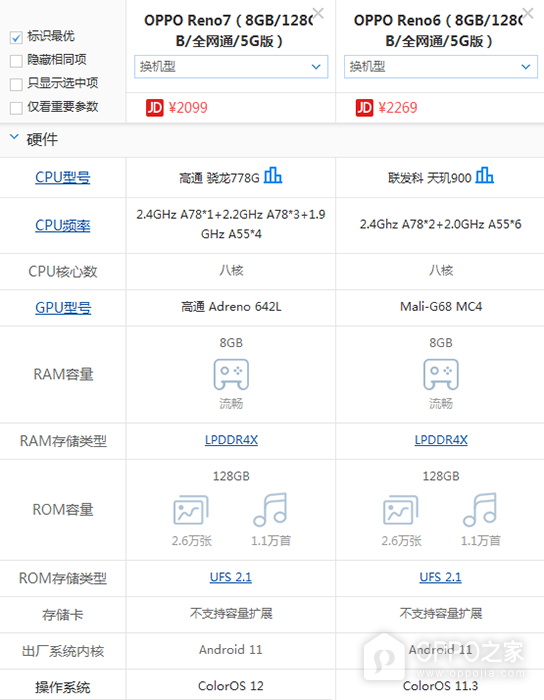Image resolution: width=544 pixels, height=700 pixels.
Task: Click Reno6 128GB ROM value
Action: click(441, 476)
